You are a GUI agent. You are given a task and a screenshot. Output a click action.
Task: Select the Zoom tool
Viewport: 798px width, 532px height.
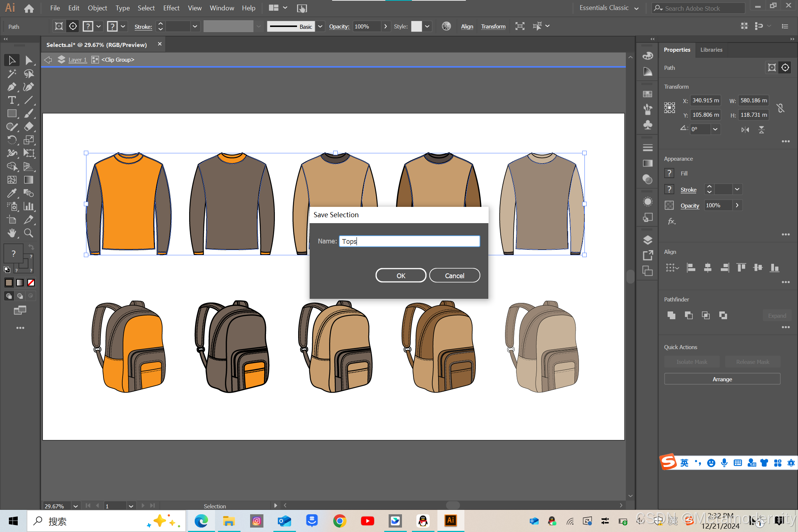pyautogui.click(x=28, y=233)
